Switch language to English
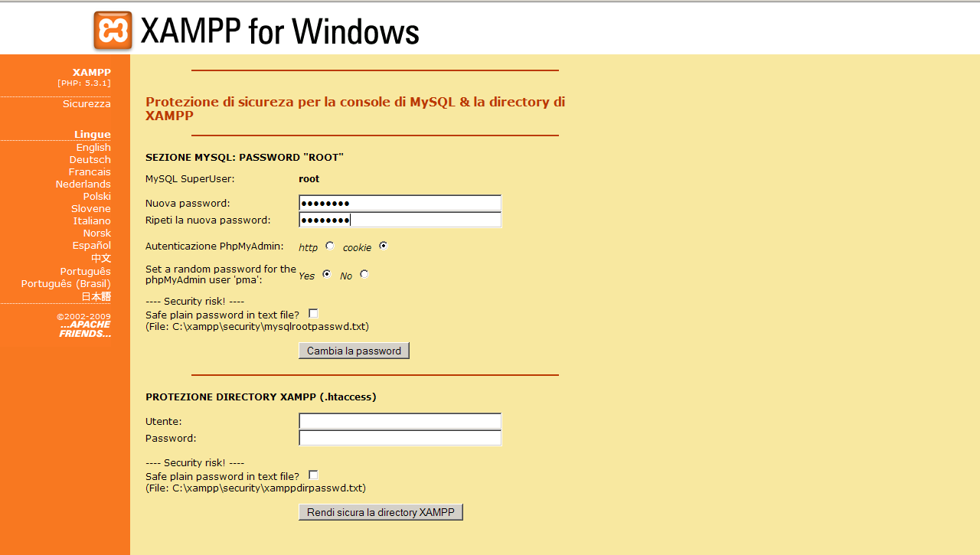 [x=93, y=148]
